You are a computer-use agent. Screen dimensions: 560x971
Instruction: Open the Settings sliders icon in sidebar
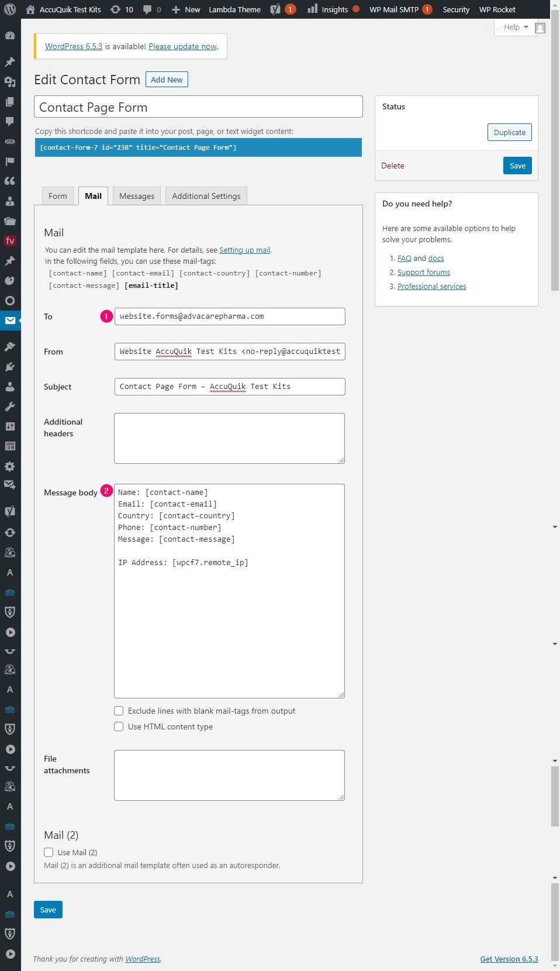[10, 426]
